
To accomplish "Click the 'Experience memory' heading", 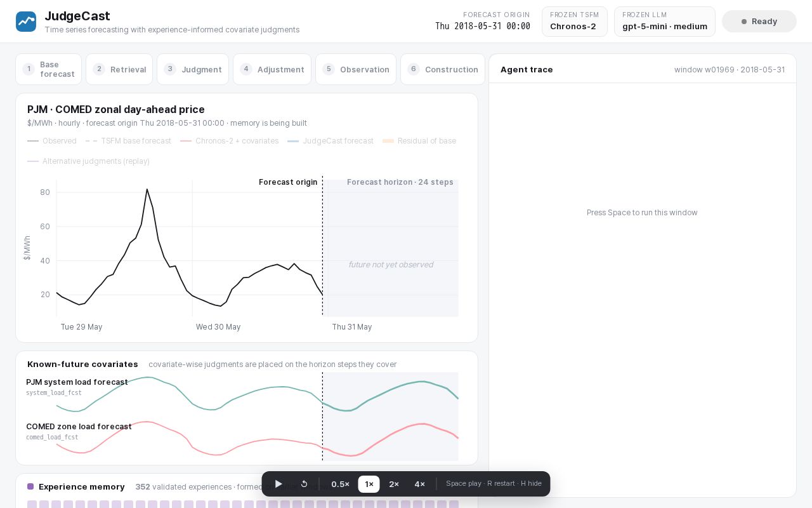I will (82, 487).
